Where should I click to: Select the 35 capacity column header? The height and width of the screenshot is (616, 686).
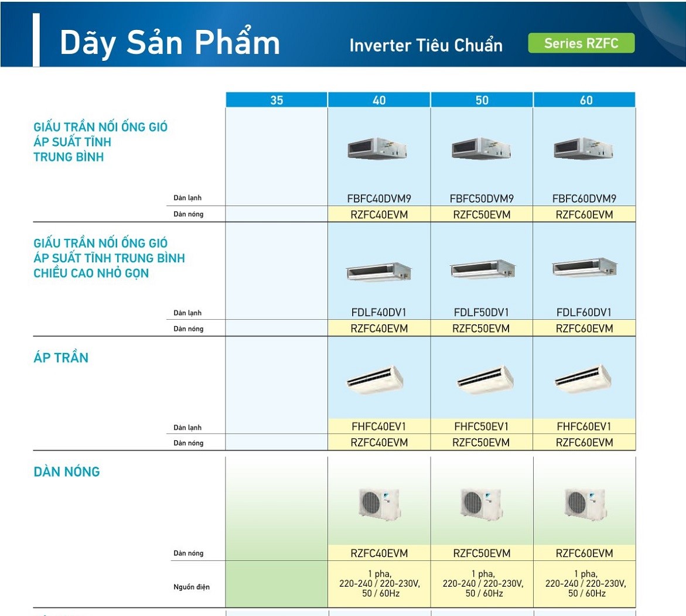pyautogui.click(x=277, y=100)
